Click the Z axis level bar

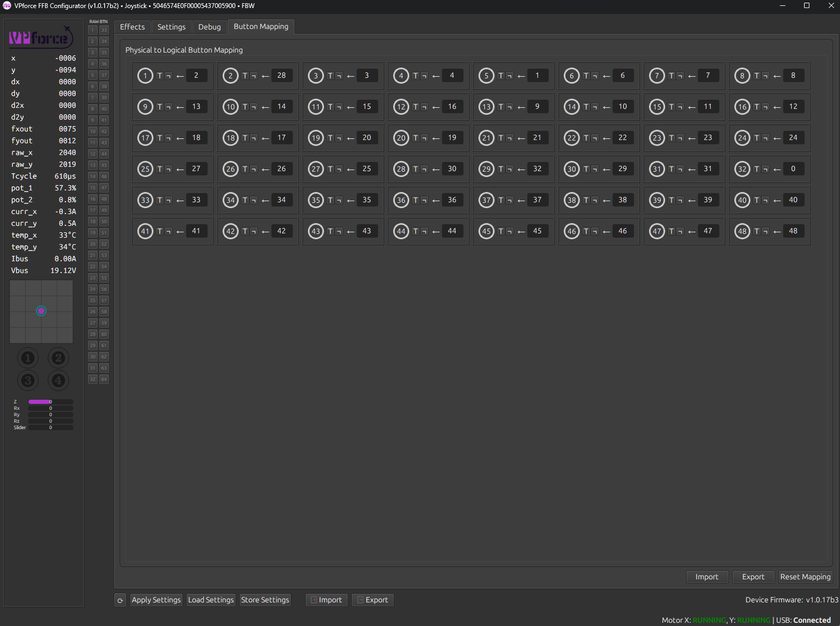coord(51,402)
